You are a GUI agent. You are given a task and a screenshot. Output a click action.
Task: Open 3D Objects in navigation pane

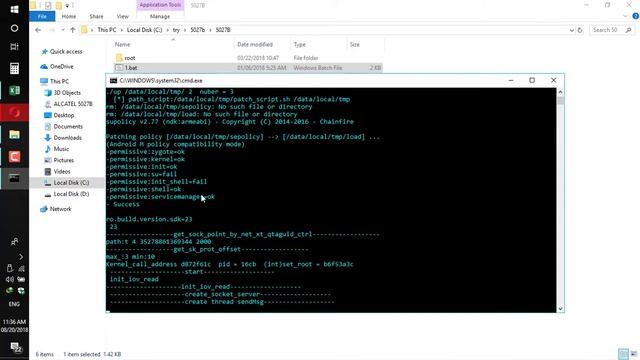coord(67,93)
